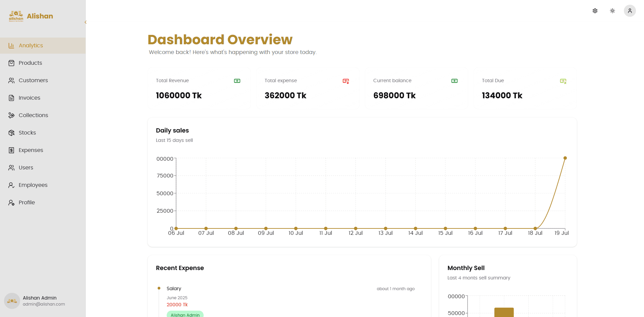Open the Products shopping bag icon

tap(11, 63)
